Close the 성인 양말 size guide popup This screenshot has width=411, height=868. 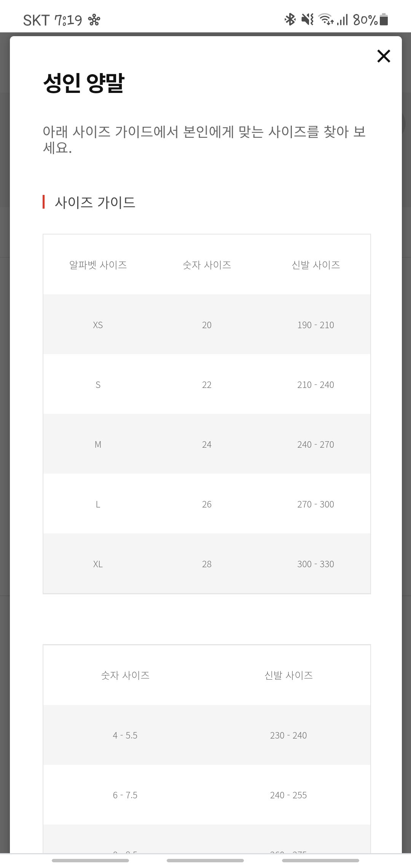click(384, 56)
